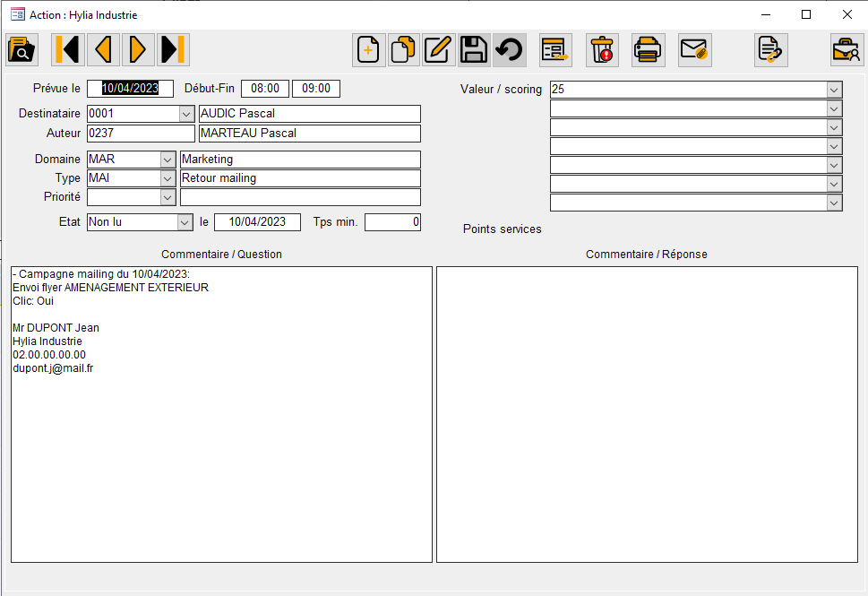Open the actions list view

tap(554, 49)
